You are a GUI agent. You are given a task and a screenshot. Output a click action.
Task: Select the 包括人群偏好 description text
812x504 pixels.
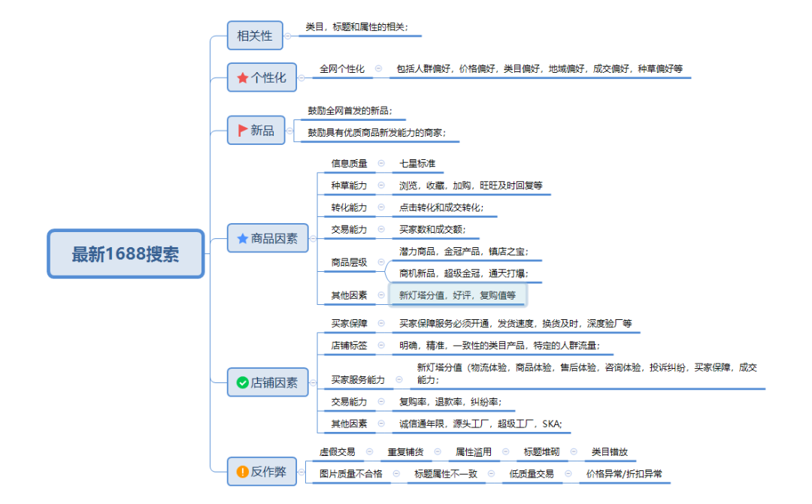tap(540, 69)
